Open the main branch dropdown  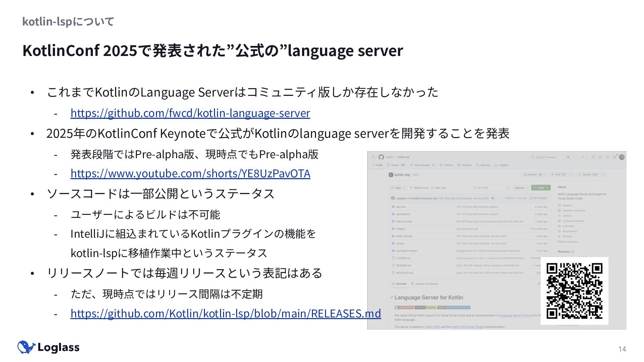398,188
